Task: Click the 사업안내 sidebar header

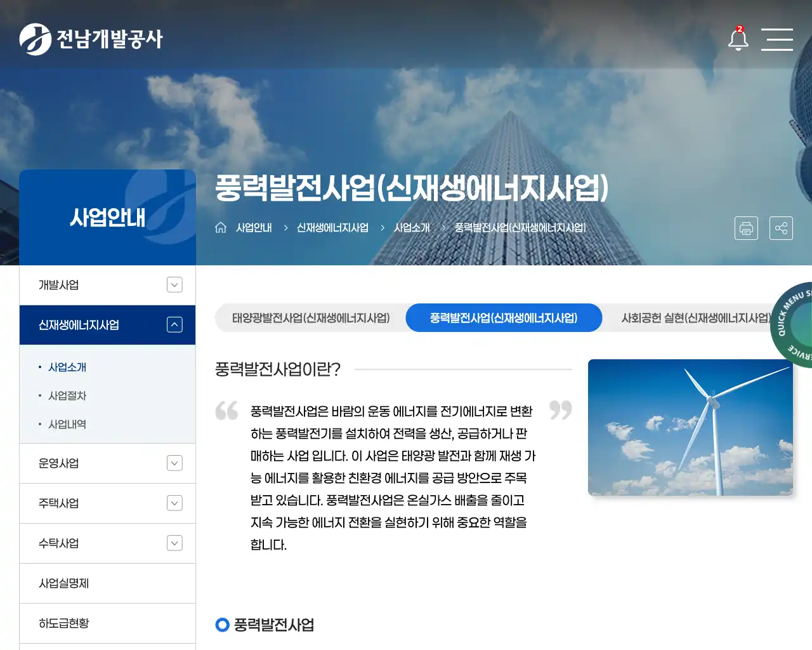Action: click(107, 217)
